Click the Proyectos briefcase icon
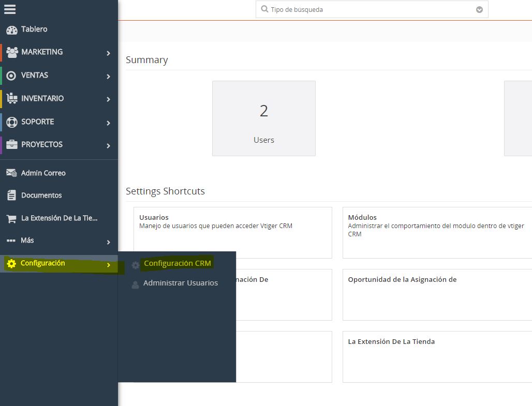Image resolution: width=532 pixels, height=406 pixels. [12, 144]
